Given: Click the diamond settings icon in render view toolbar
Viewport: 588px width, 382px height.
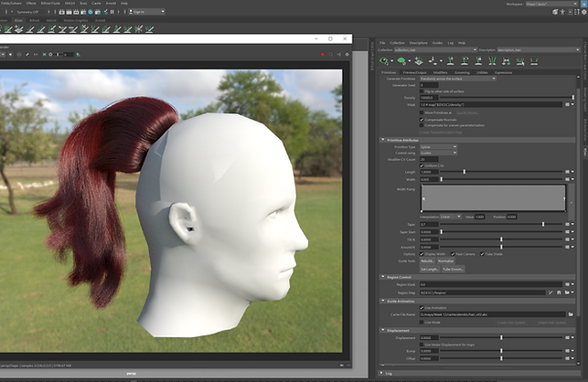Looking at the screenshot, I should coord(347,54).
